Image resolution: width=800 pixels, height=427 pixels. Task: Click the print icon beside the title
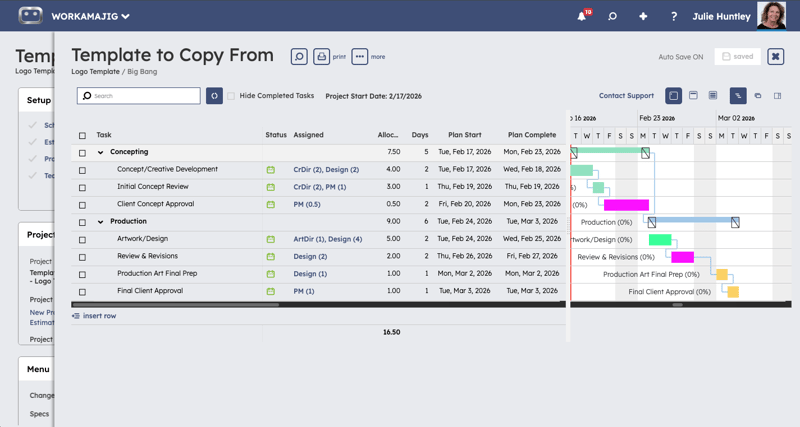[321, 57]
